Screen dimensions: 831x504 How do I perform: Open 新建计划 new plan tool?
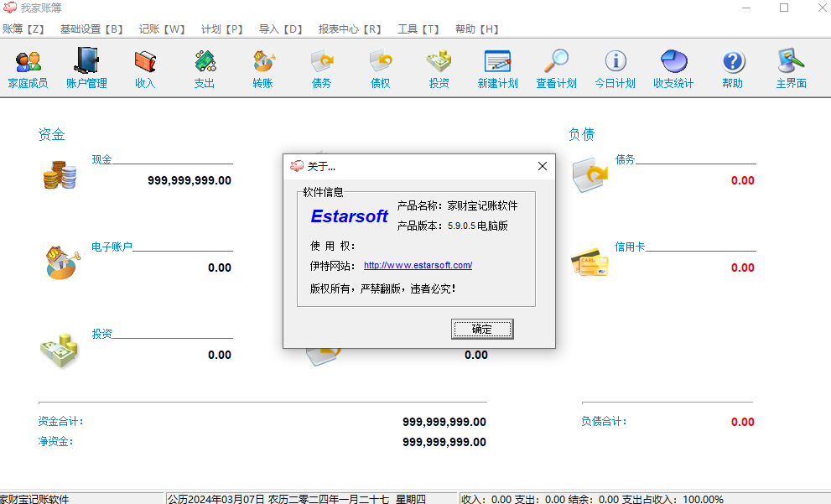coord(497,68)
